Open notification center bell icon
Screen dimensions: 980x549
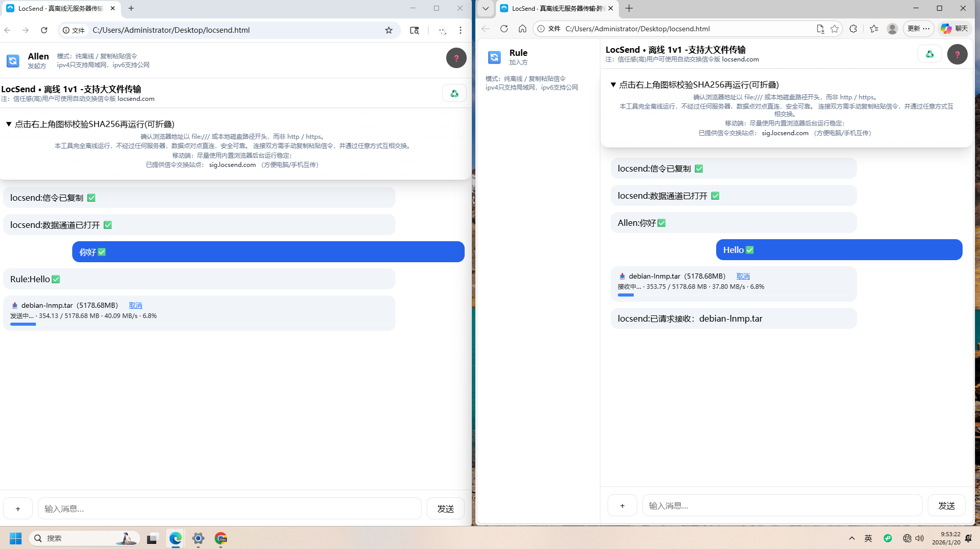[968, 538]
